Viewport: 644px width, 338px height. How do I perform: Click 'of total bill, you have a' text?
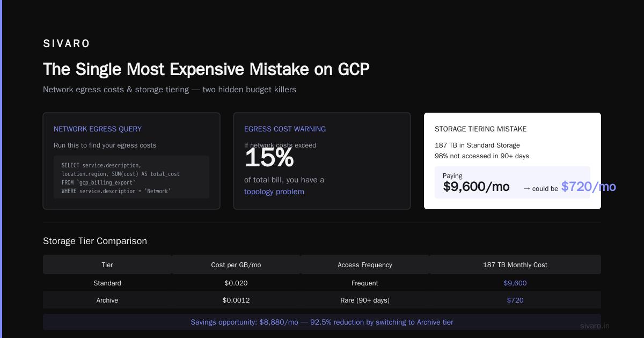point(284,180)
